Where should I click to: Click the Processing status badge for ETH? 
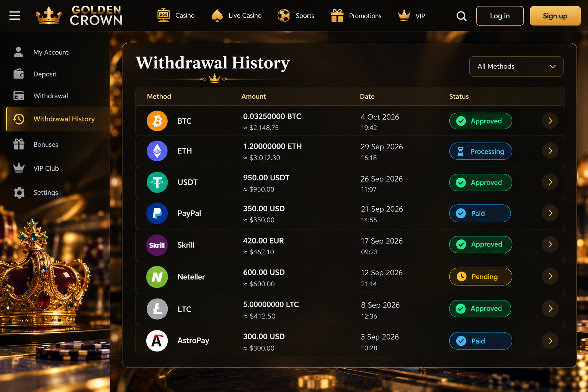pos(480,151)
